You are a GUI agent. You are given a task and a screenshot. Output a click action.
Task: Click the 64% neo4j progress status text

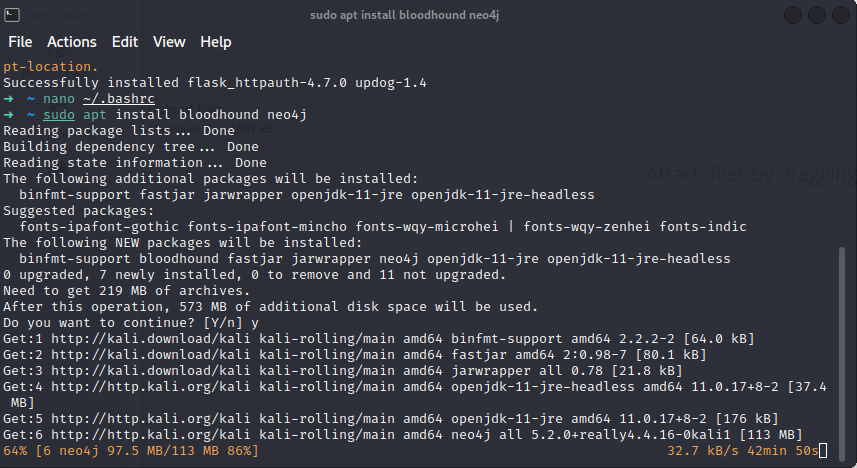point(131,452)
